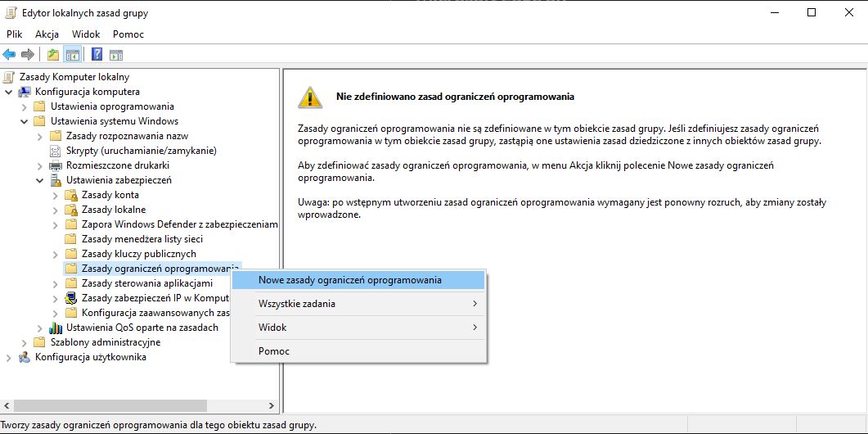Expand the Konfiguracja użytkownika node
Screen dimensions: 868x434
click(9, 357)
